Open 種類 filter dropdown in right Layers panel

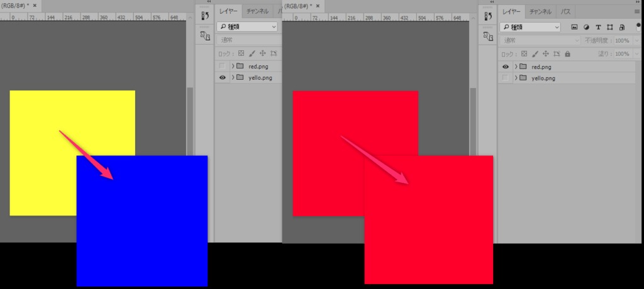click(x=530, y=28)
